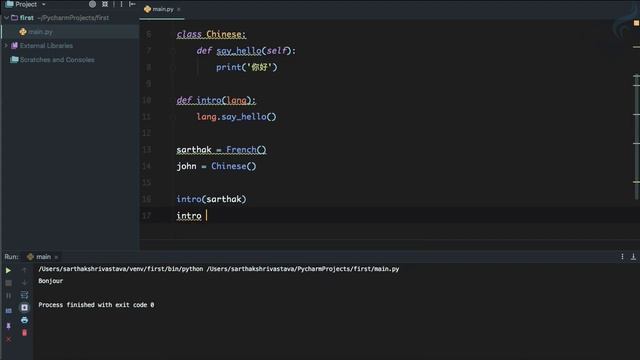Click 'def say_hello(self):' on line 7

[246, 51]
